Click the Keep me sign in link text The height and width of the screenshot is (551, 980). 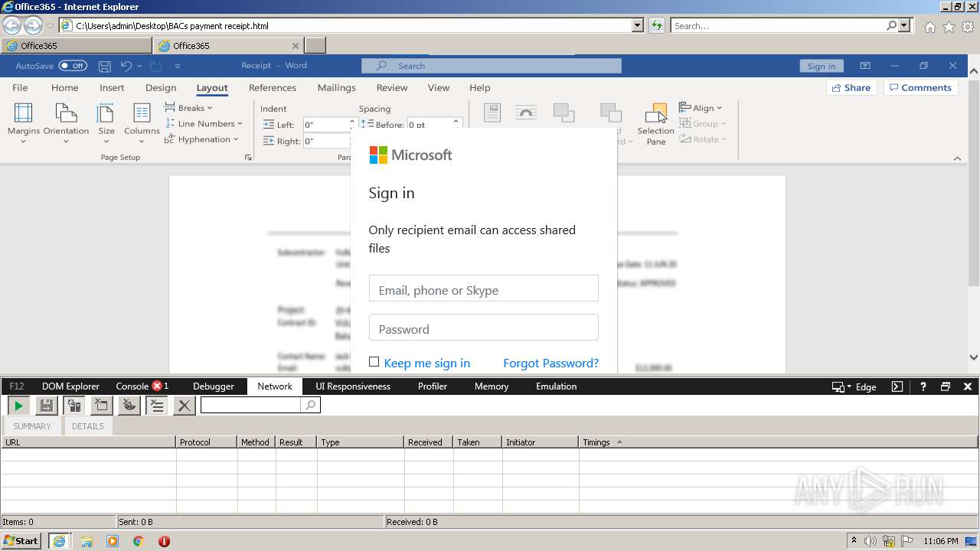tap(426, 363)
